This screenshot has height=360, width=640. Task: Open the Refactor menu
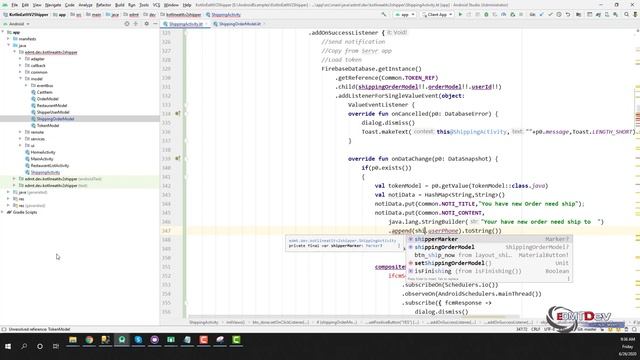103,5
